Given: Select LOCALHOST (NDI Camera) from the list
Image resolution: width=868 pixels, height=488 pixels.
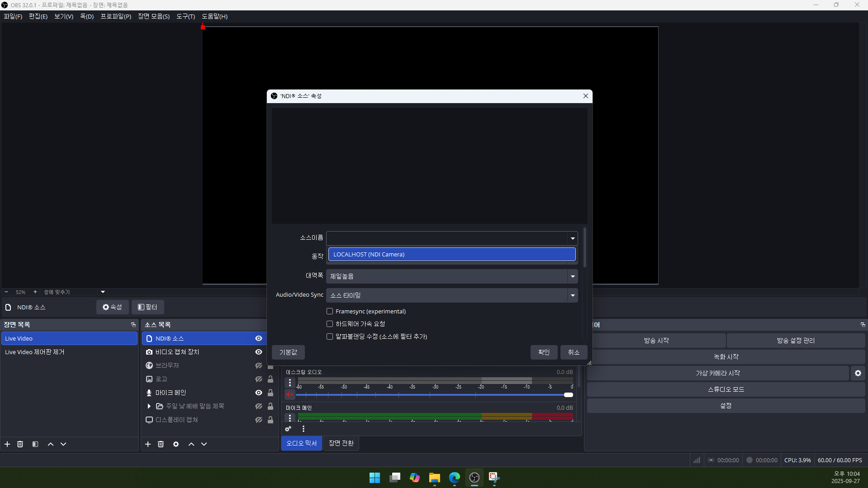Looking at the screenshot, I should pyautogui.click(x=451, y=254).
